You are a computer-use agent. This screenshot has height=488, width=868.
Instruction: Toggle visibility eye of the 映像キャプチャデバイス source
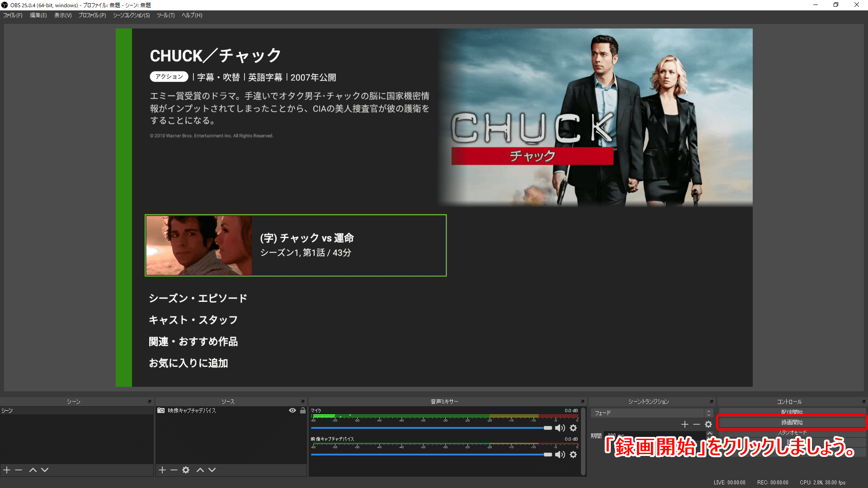(x=292, y=411)
